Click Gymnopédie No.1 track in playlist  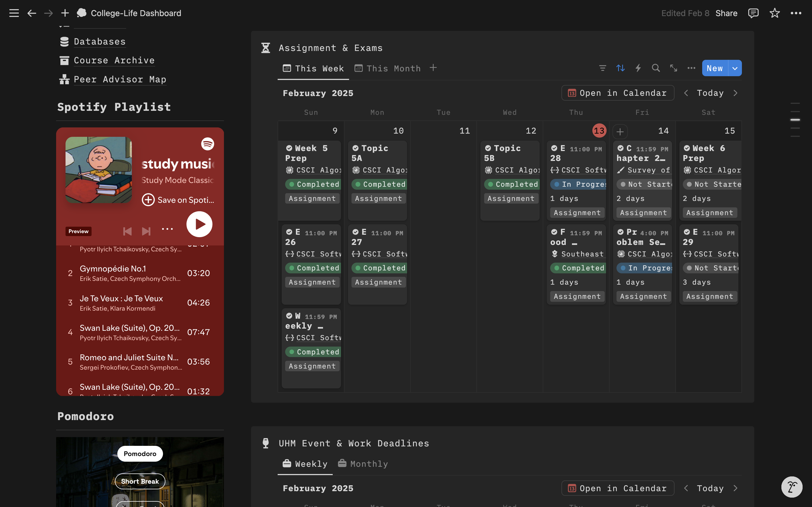point(113,269)
